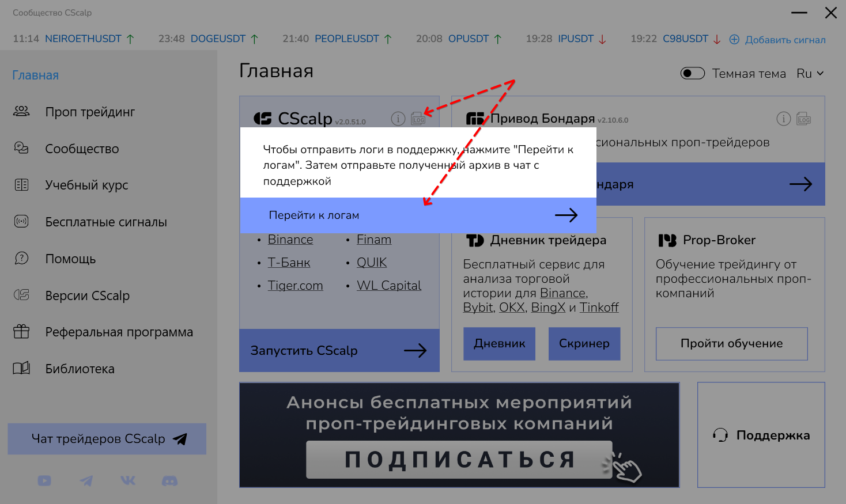Image resolution: width=846 pixels, height=504 pixels.
Task: Click the Бесплатные сигналы signal icon
Action: [21, 221]
